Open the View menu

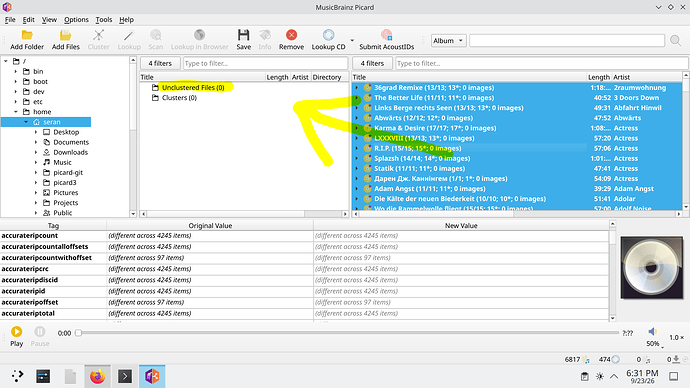[49, 20]
